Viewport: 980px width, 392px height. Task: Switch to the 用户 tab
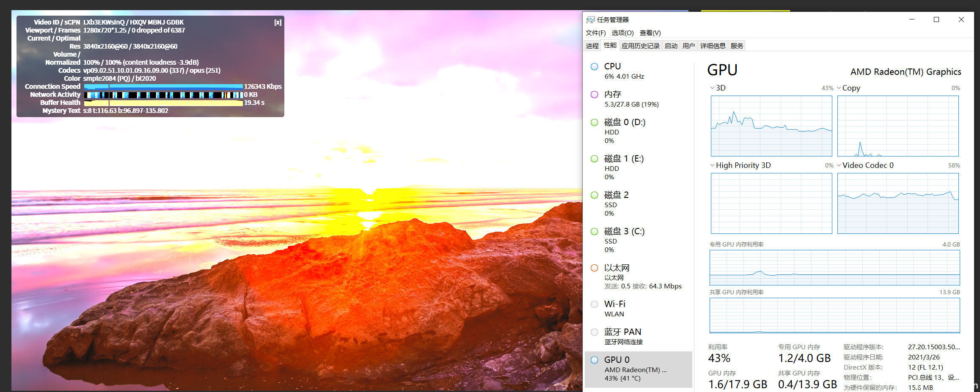pyautogui.click(x=688, y=46)
